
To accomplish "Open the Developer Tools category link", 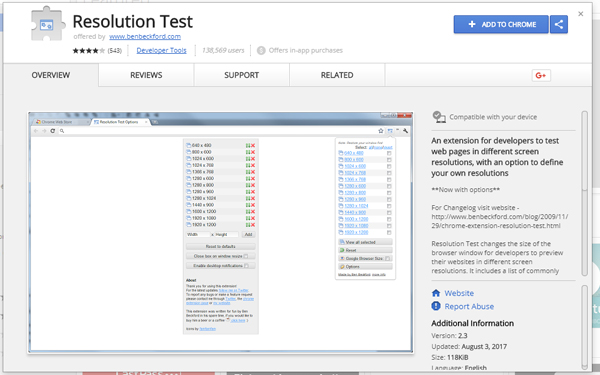I will pyautogui.click(x=161, y=51).
